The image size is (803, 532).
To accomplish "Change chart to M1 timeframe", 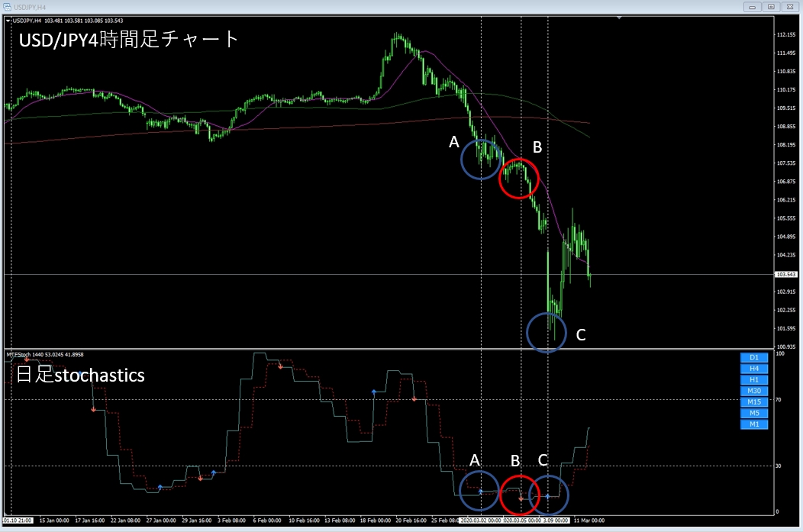I will coord(754,424).
